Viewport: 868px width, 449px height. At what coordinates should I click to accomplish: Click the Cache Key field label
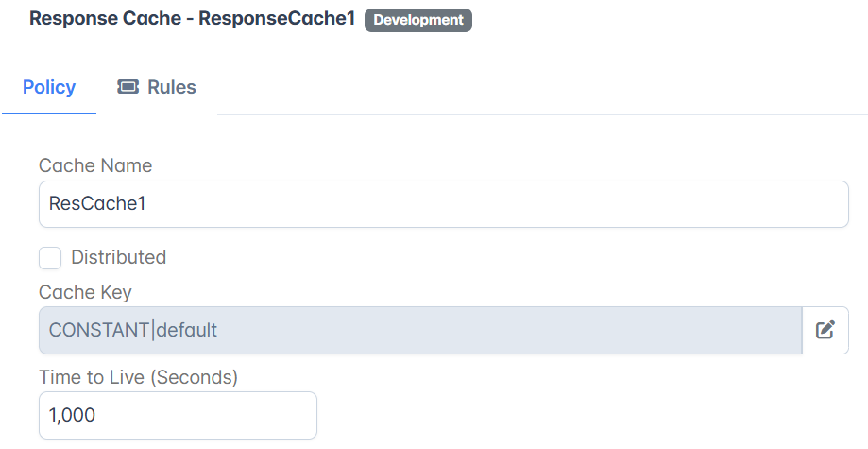pyautogui.click(x=85, y=292)
